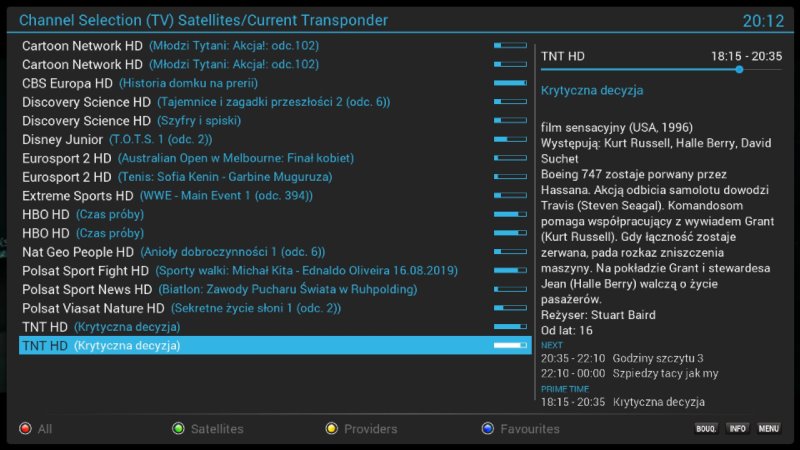Click the green Satellites button icon

point(178,428)
